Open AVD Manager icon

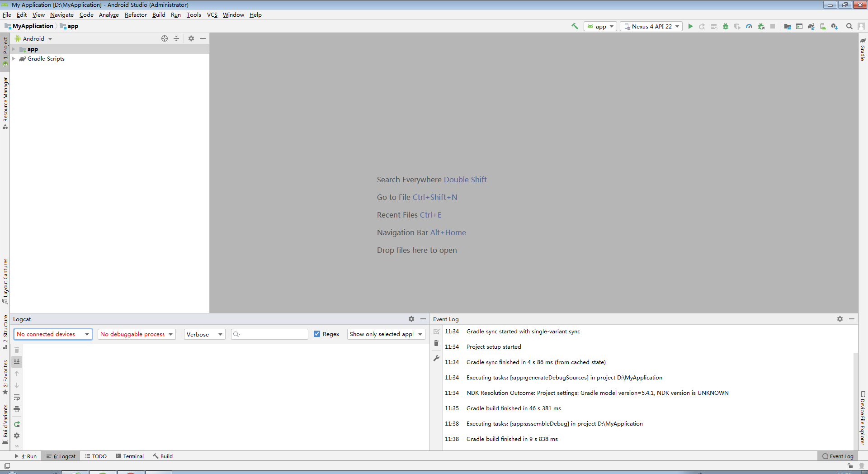tap(823, 26)
